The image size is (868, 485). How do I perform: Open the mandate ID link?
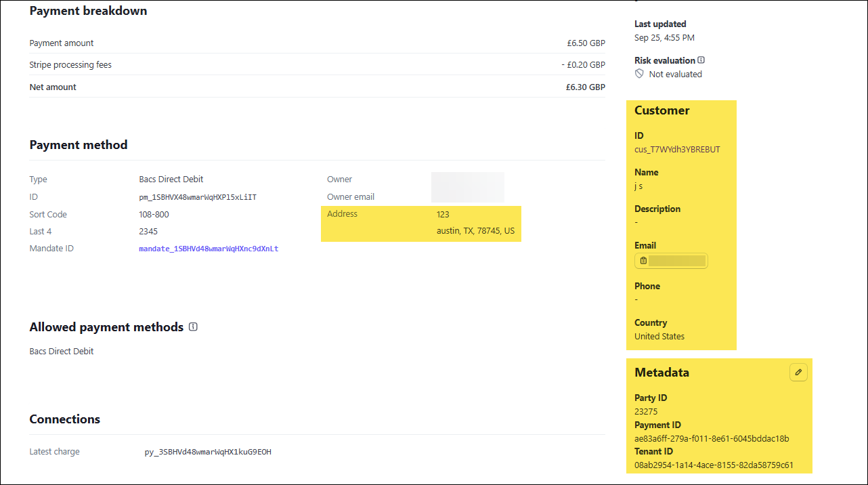point(209,249)
